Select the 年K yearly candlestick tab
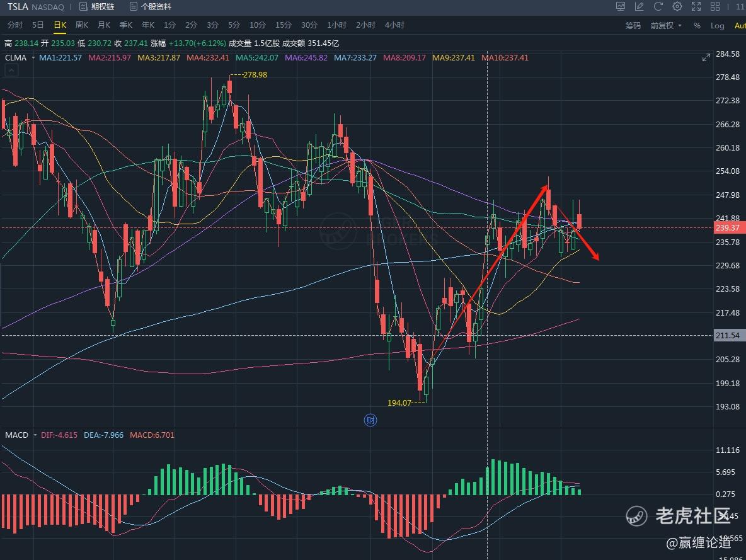 click(x=148, y=25)
